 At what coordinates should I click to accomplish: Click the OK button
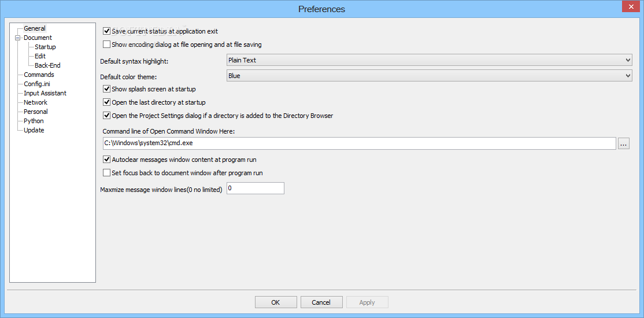276,302
